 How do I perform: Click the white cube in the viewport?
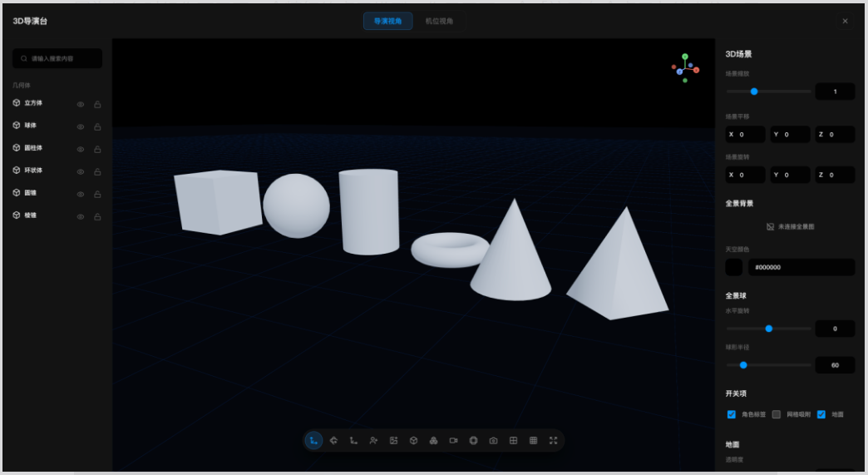pyautogui.click(x=218, y=202)
